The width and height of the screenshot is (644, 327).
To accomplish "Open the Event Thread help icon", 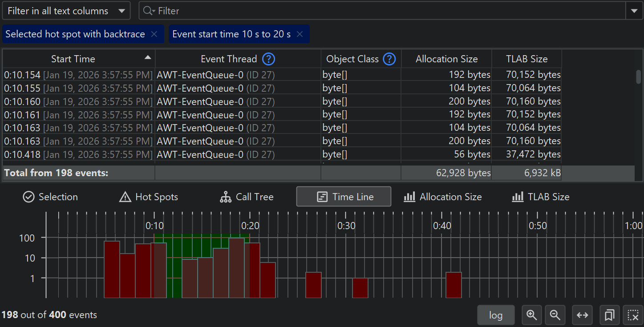I will click(268, 59).
